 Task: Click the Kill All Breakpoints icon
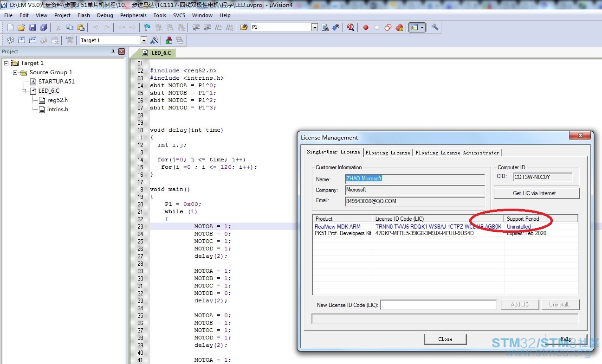click(x=399, y=27)
